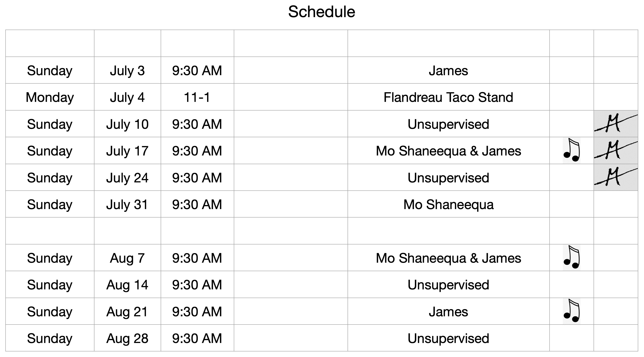Select the Flandreau Taco Stand cell
Image resolution: width=644 pixels, height=357 pixels.
click(448, 97)
